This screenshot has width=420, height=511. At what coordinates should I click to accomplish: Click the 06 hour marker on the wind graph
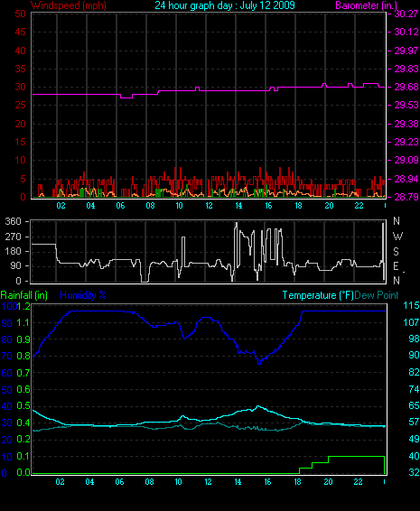(x=120, y=206)
